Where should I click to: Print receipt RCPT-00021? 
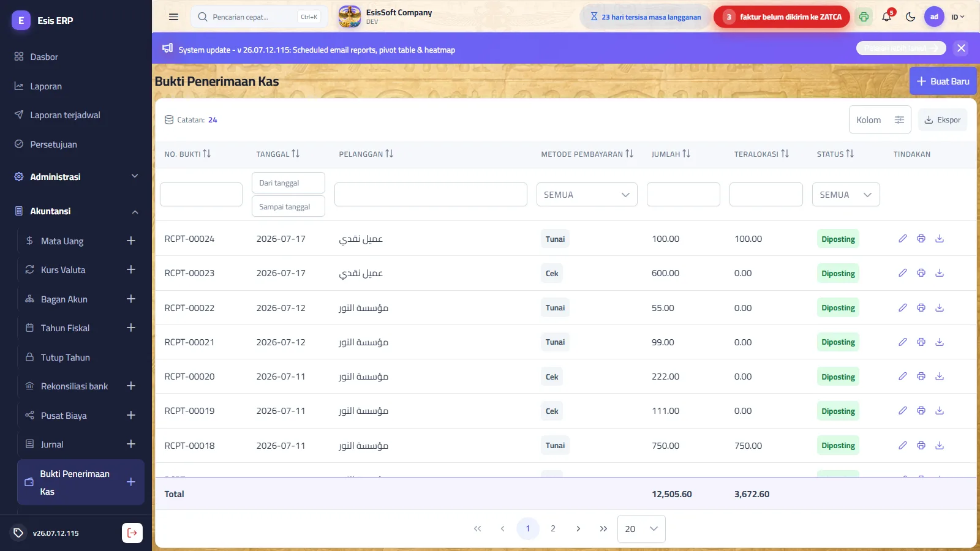pos(921,342)
